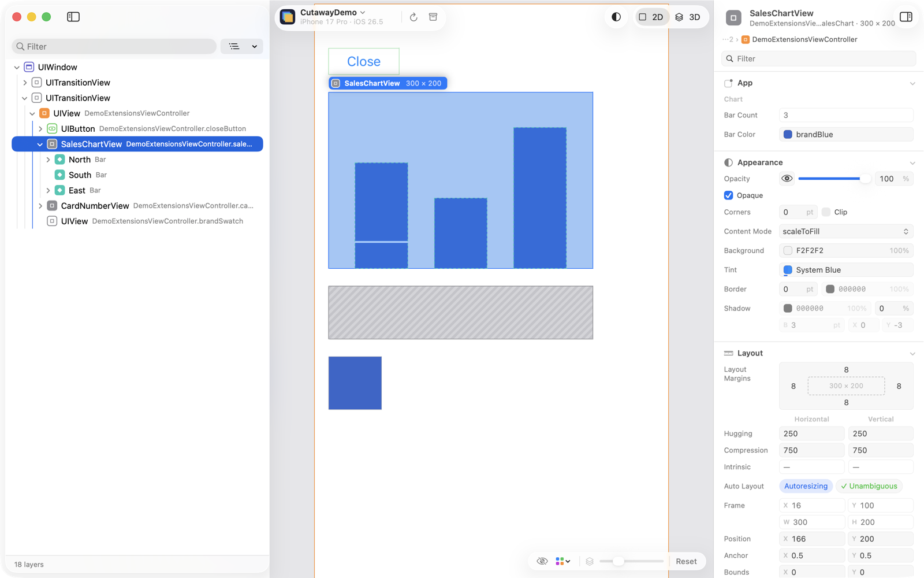Image resolution: width=924 pixels, height=578 pixels.
Task: Open the colored grid options icon
Action: pos(562,561)
